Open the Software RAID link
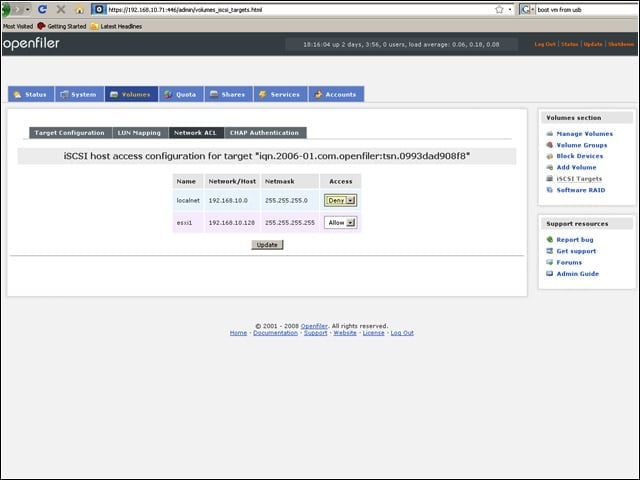This screenshot has width=640, height=480. (x=581, y=190)
